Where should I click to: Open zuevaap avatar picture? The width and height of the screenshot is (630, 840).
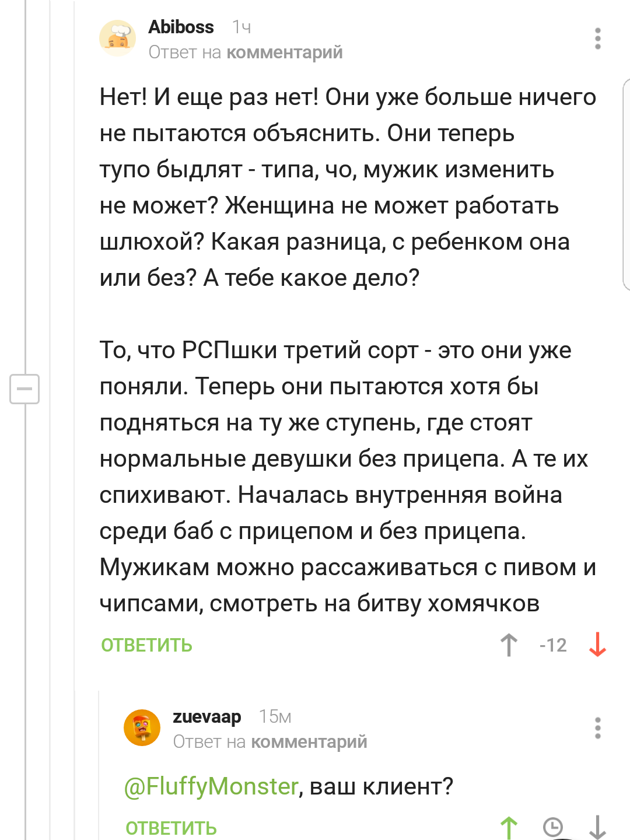(x=142, y=727)
